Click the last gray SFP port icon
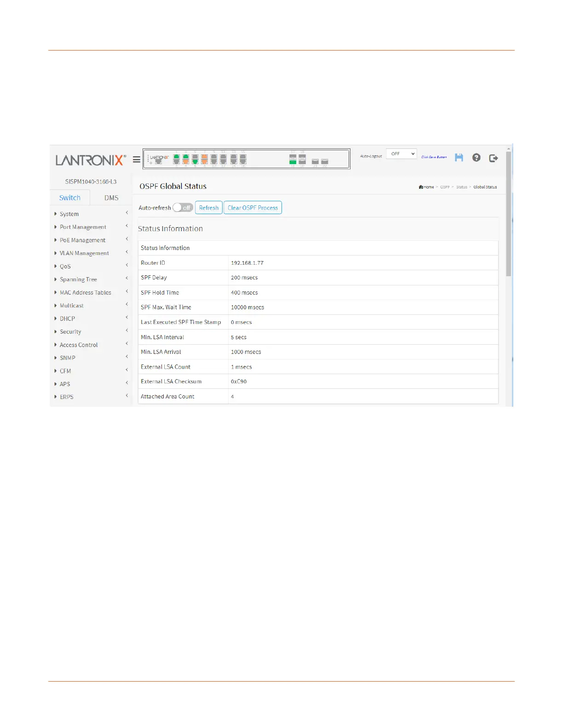The height and width of the screenshot is (728, 563). 325,162
